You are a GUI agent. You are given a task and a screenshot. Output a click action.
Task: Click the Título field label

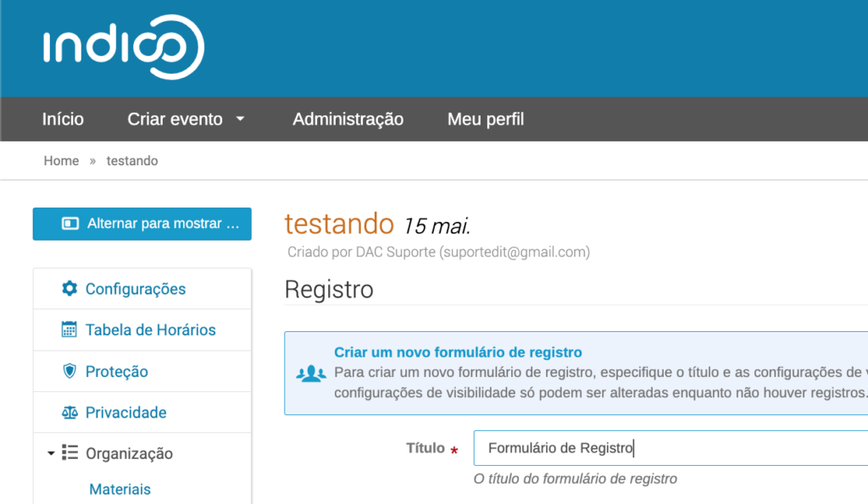pyautogui.click(x=426, y=448)
